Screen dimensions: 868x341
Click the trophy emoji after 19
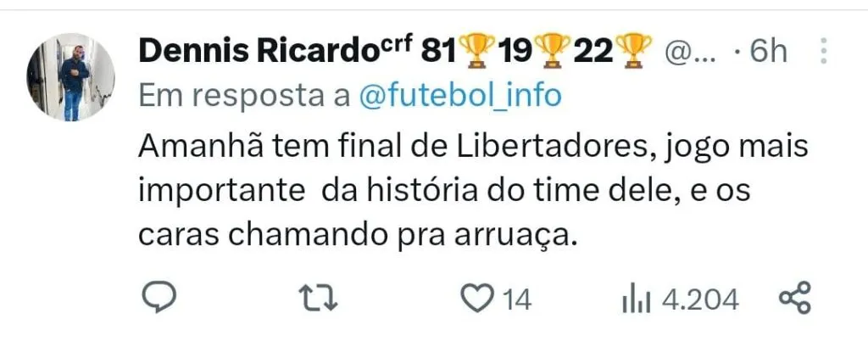click(554, 50)
